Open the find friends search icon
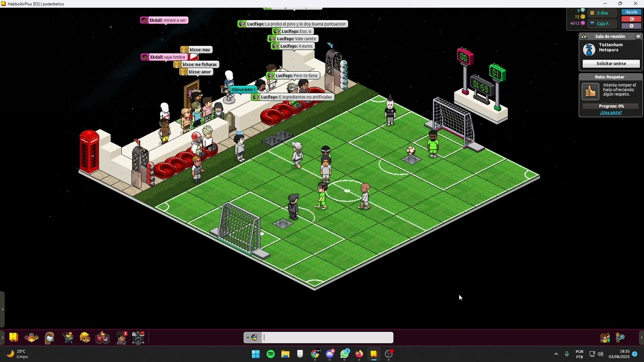The width and height of the screenshot is (644, 362). (x=620, y=338)
